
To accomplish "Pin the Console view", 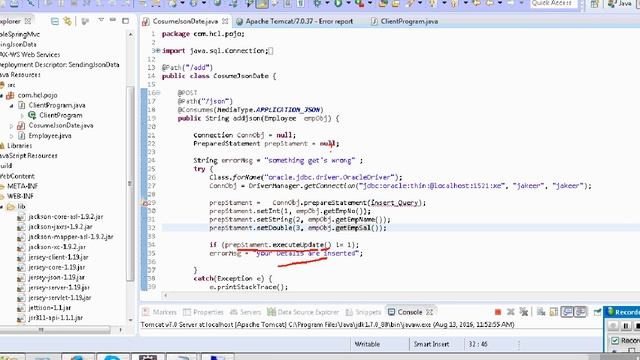I will 597,312.
